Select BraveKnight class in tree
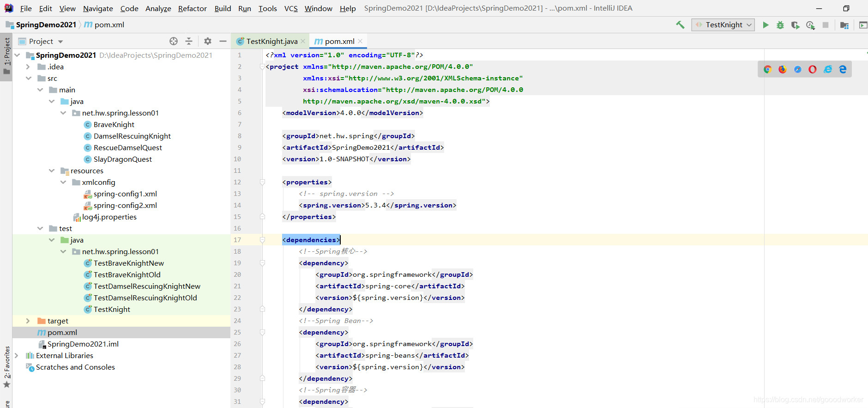 click(114, 124)
